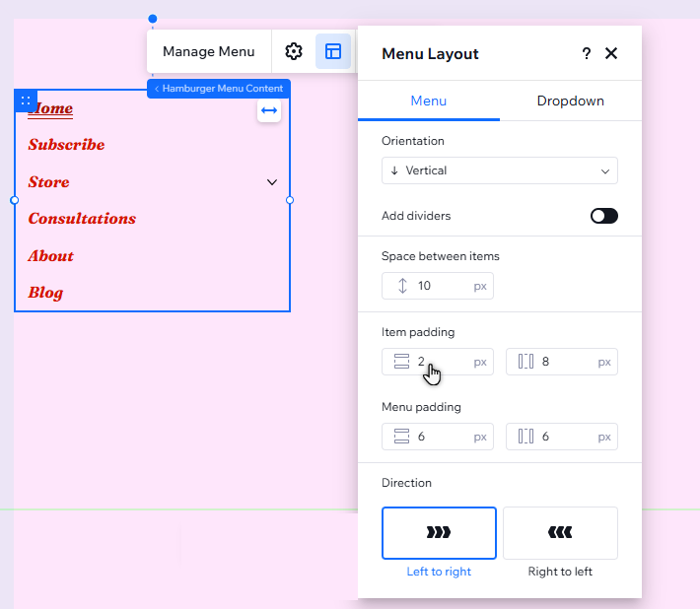
Task: Click the Home menu item
Action: [x=50, y=108]
